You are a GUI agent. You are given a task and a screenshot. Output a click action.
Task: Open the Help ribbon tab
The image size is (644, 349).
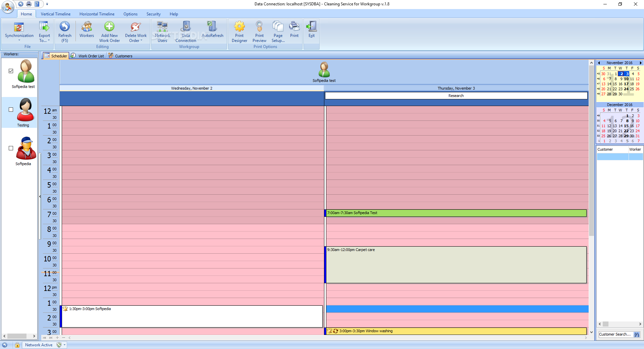point(174,14)
